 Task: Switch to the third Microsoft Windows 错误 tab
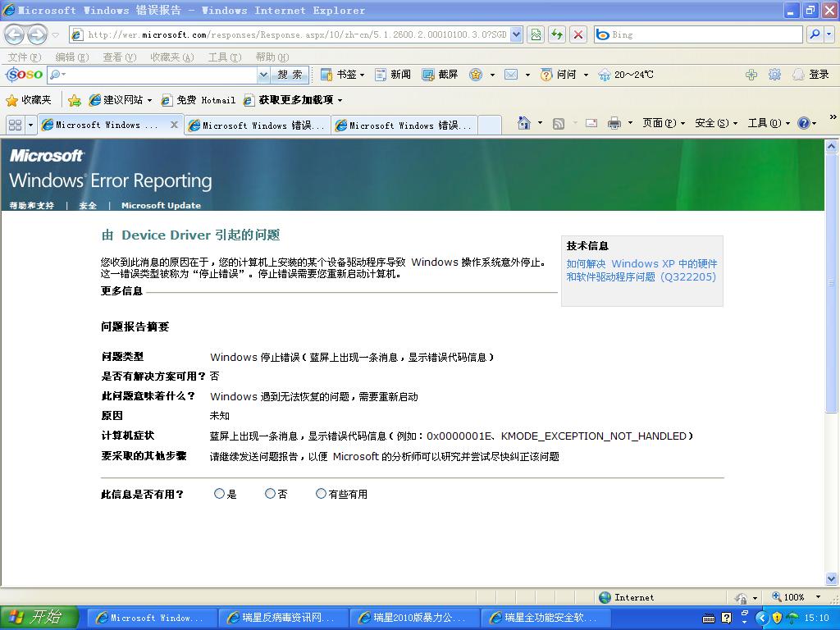tap(404, 126)
